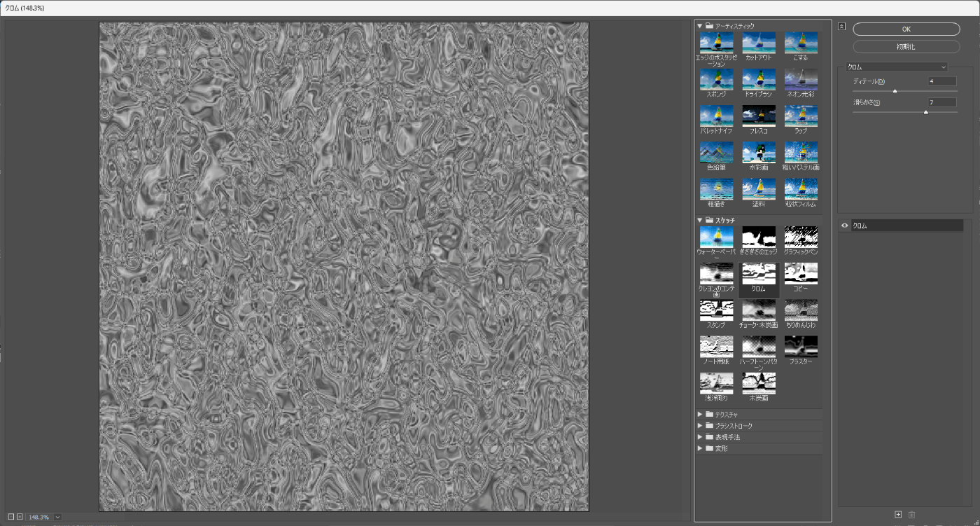The width and height of the screenshot is (980, 526).
Task: Expand the 変形 filter folder
Action: pos(700,448)
